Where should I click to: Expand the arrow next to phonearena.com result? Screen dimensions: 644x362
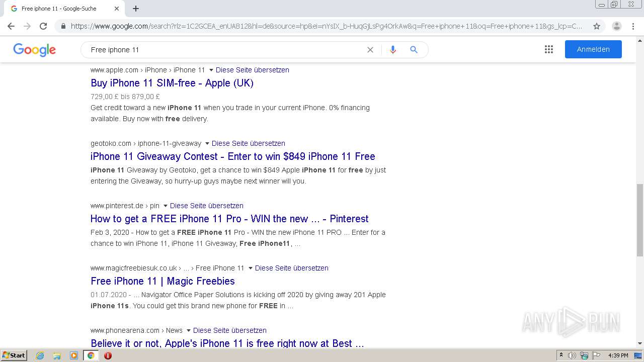coord(188,331)
